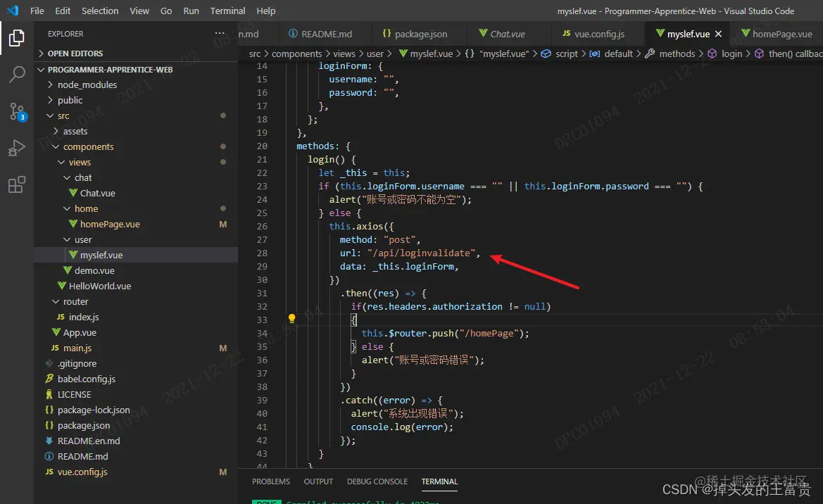Select the TERMINAL panel tab
Viewport: 823px width, 504px height.
click(439, 481)
